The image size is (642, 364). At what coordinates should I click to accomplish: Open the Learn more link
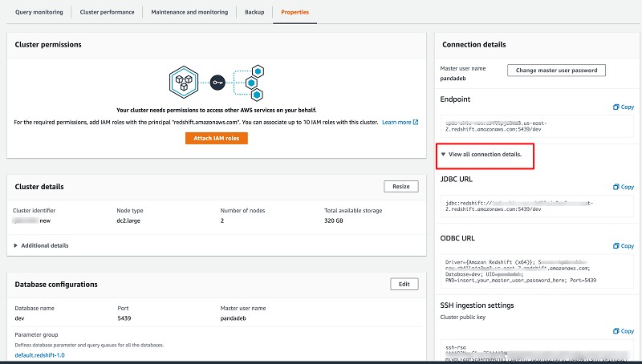(396, 123)
